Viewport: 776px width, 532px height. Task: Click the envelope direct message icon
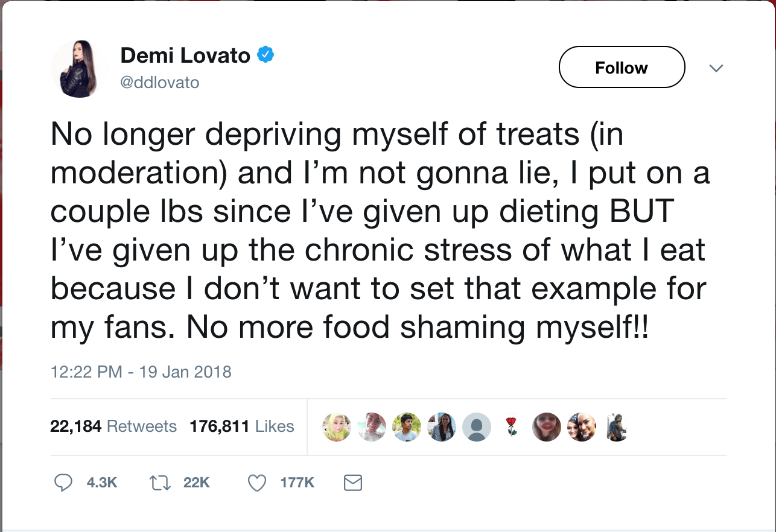click(352, 483)
